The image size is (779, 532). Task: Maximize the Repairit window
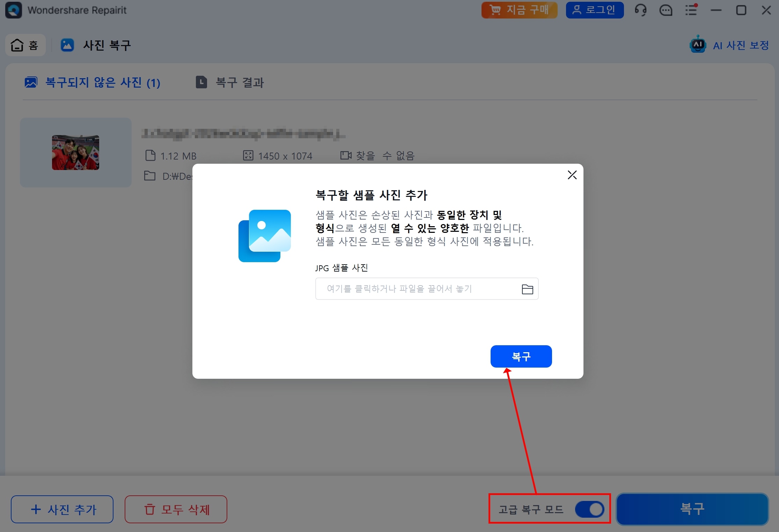coord(741,10)
